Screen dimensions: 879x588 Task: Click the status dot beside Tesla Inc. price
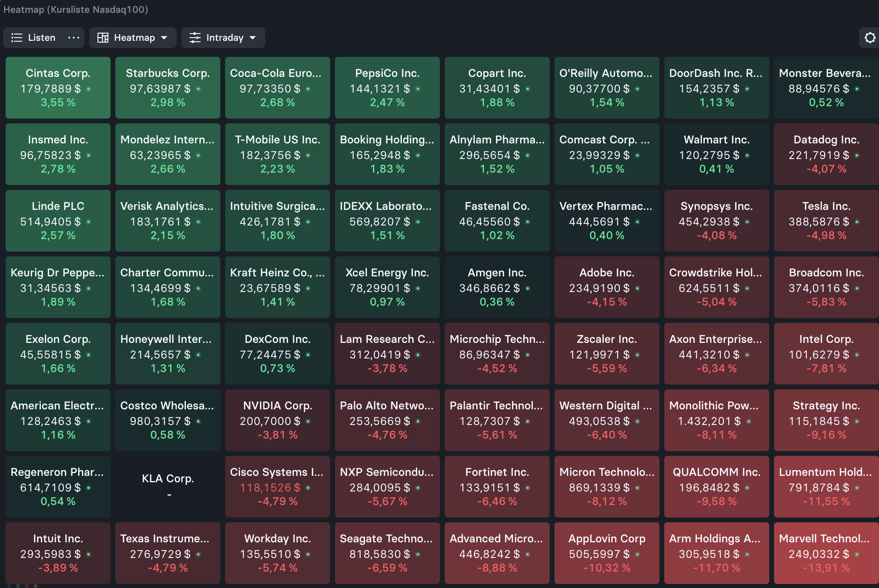[857, 222]
